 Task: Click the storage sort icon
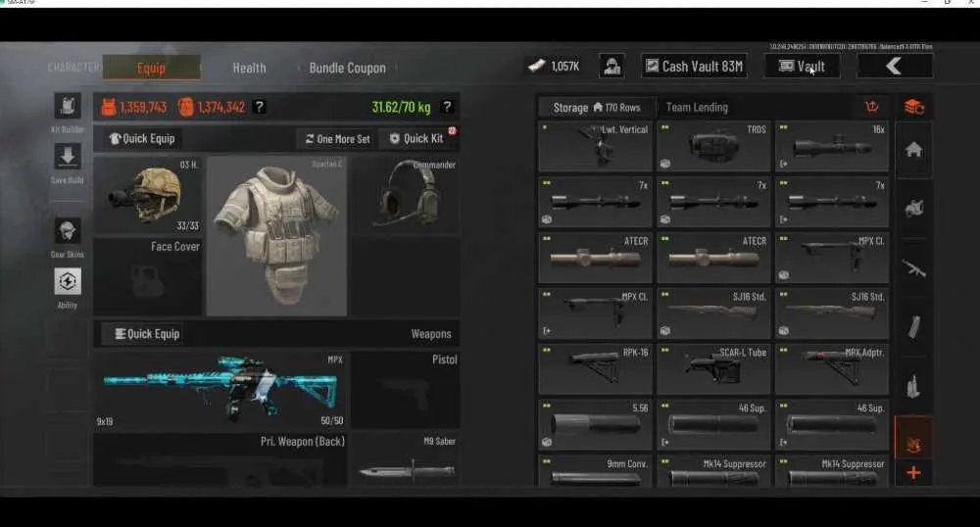click(871, 108)
